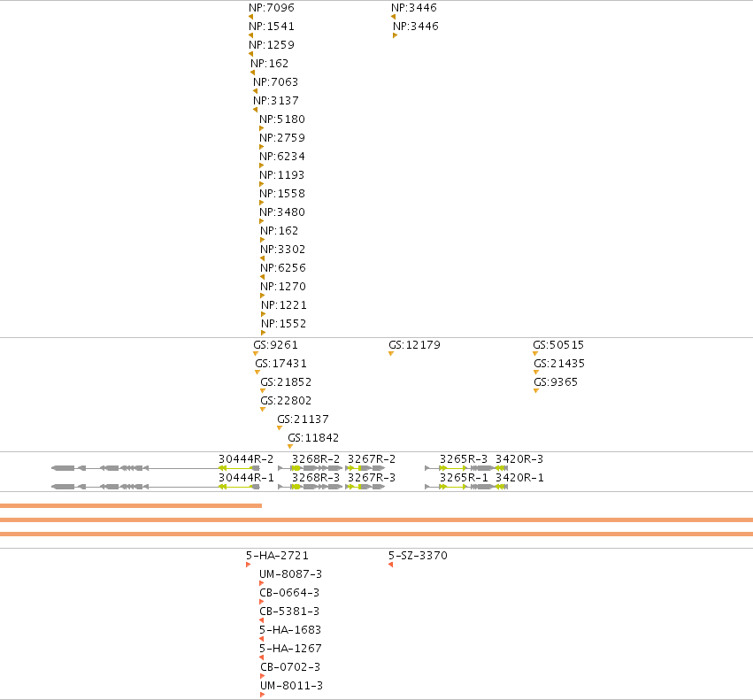Click the UM-8011-3 feature label

coord(291,686)
